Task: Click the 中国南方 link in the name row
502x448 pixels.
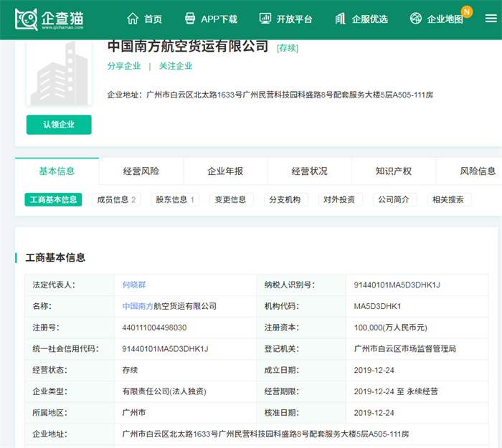Action: pos(140,306)
